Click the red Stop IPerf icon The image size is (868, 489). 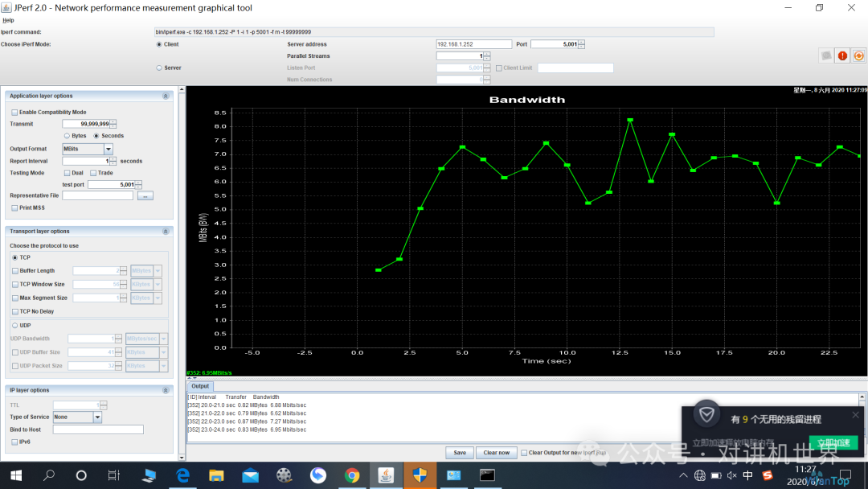pyautogui.click(x=842, y=55)
